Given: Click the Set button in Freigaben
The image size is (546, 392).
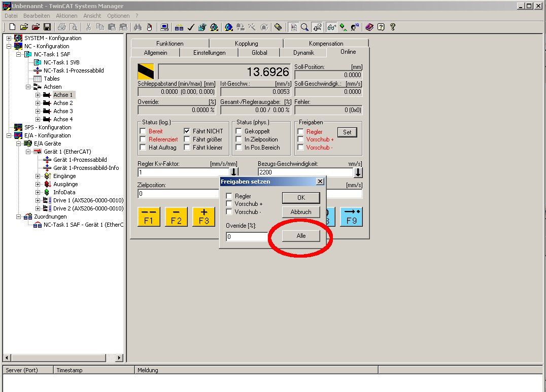Looking at the screenshot, I should [x=347, y=132].
